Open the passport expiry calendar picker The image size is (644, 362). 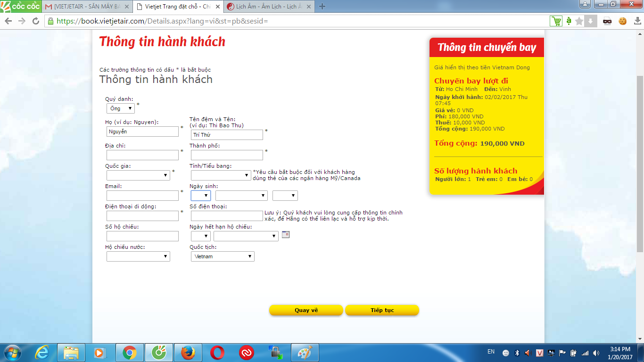[x=285, y=234]
